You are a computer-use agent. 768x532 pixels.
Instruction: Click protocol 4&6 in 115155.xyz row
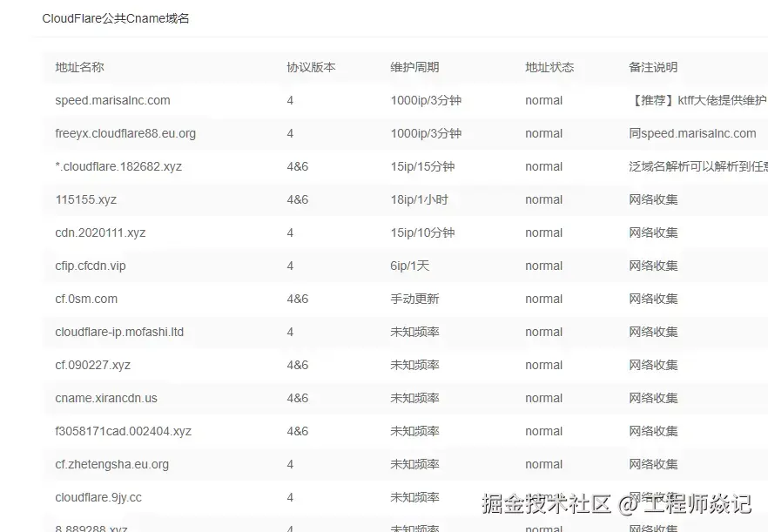pos(297,200)
